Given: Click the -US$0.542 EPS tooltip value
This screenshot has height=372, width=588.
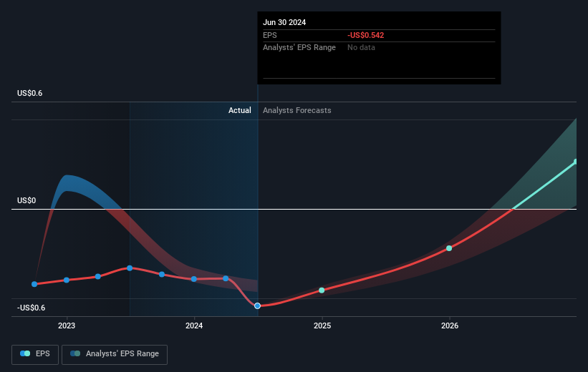Looking at the screenshot, I should [x=366, y=35].
